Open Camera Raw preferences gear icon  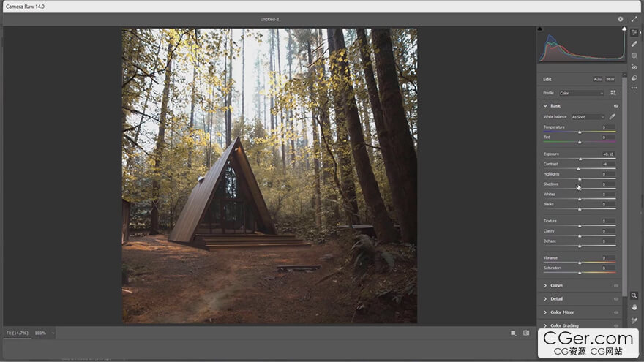[621, 19]
